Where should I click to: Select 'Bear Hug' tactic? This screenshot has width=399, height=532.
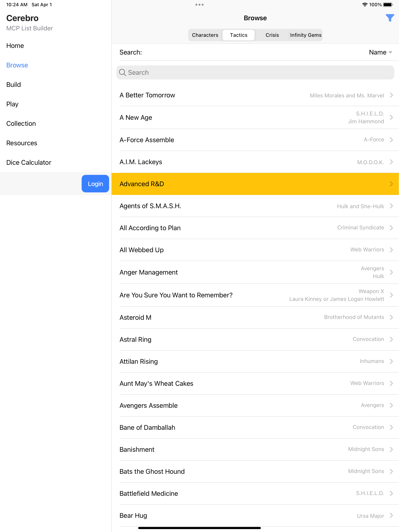pos(255,515)
